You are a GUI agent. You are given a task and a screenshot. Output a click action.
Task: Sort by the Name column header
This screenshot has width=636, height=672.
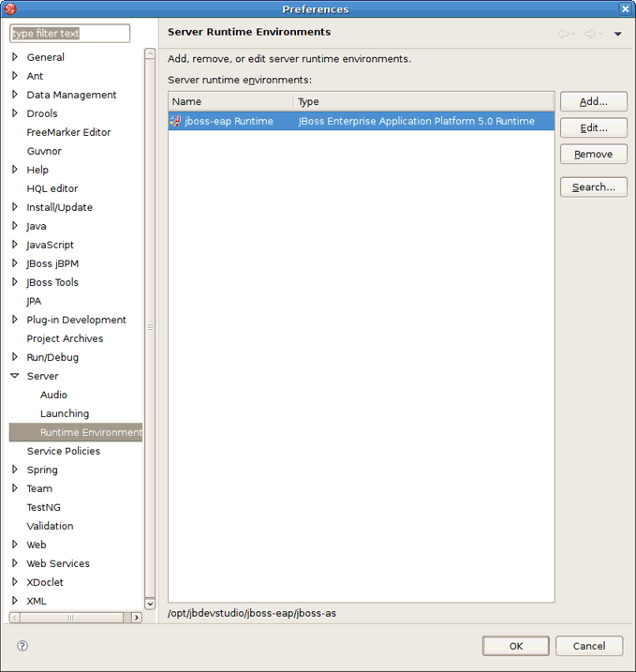[x=230, y=101]
